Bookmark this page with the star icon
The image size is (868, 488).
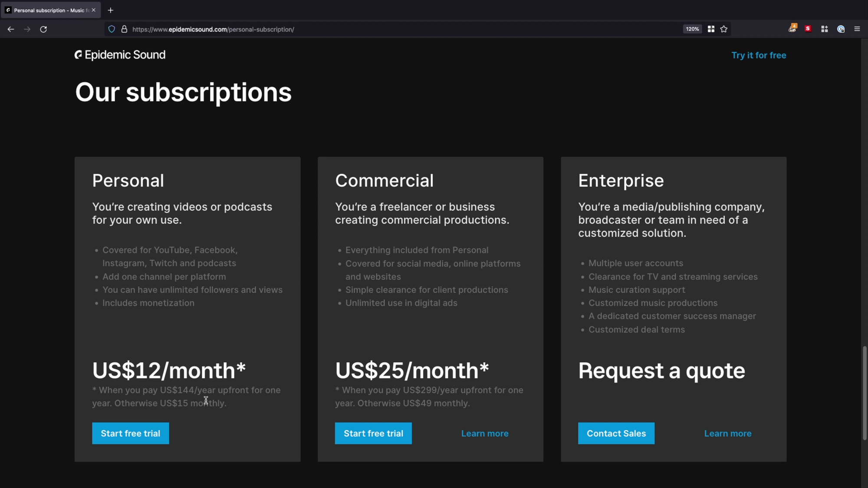coord(724,29)
